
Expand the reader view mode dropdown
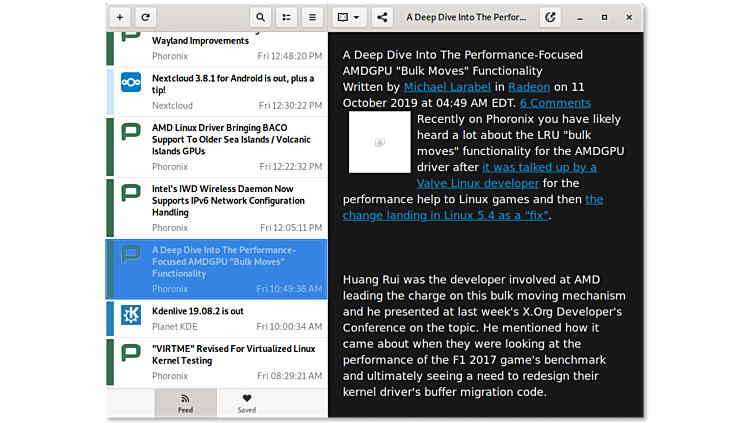348,17
